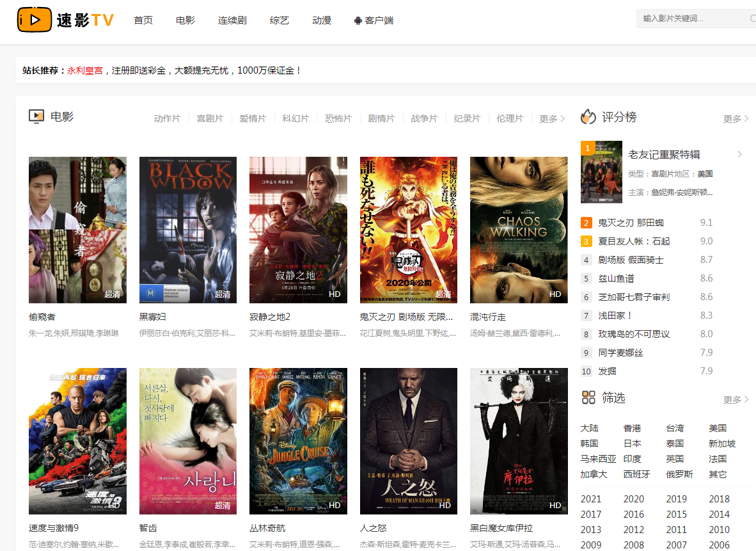Open the 电影 nav tab
Image resolution: width=756 pixels, height=551 pixels.
click(185, 20)
